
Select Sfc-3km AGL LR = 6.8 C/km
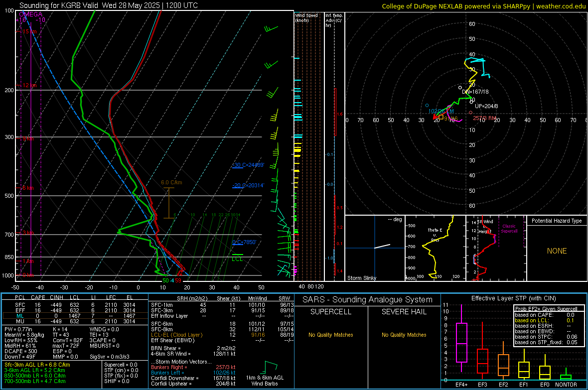pos(37,365)
